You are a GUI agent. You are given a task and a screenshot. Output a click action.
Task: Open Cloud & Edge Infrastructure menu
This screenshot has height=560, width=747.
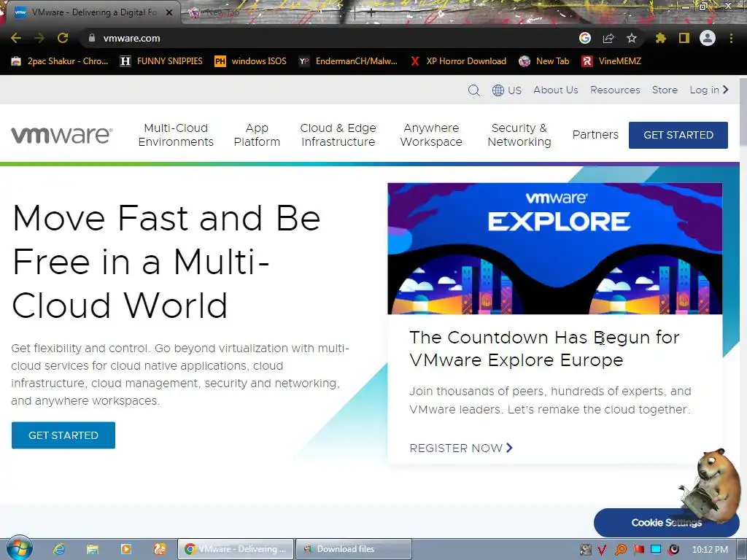click(x=338, y=135)
